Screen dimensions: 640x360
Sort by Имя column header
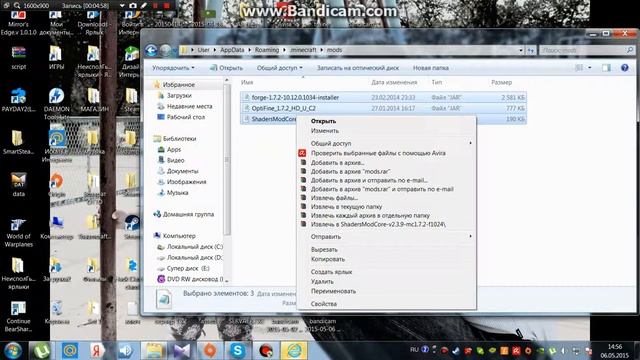247,82
